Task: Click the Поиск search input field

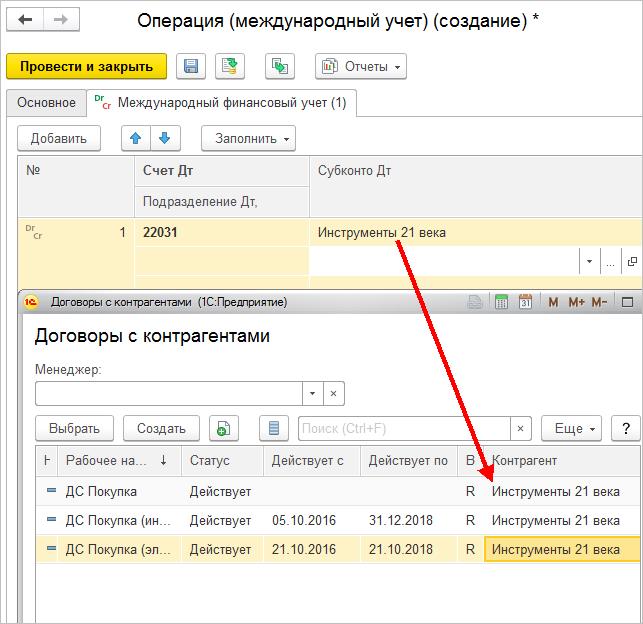Action: click(404, 428)
